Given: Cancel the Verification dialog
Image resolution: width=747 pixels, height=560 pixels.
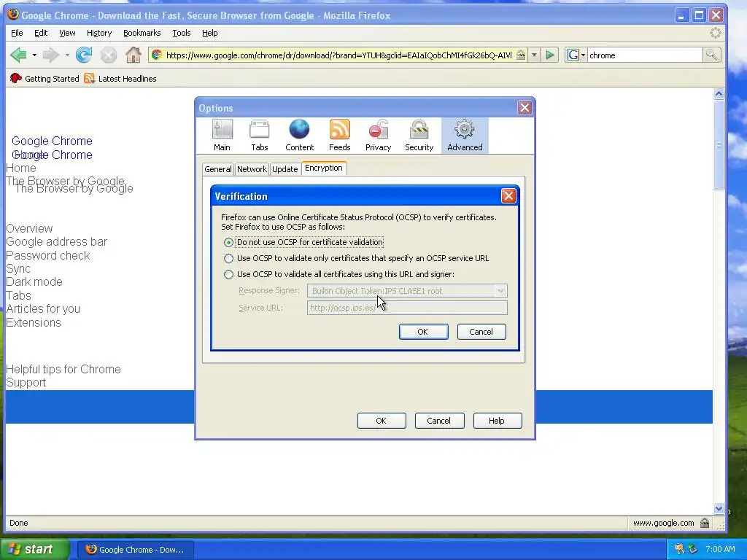Looking at the screenshot, I should click(481, 332).
